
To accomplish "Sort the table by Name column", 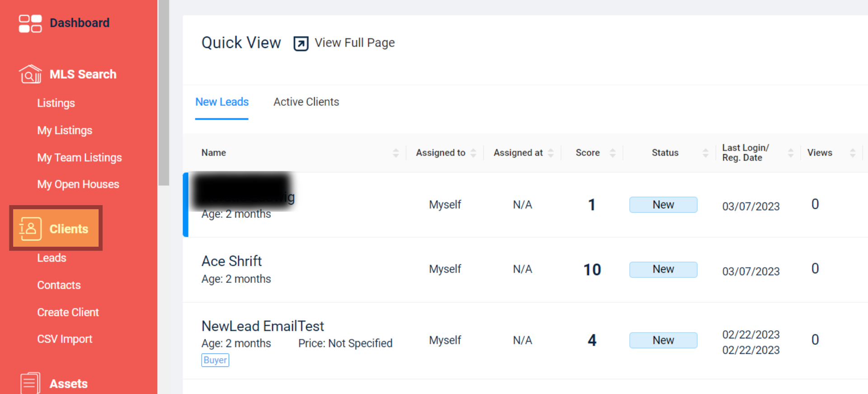I will click(396, 153).
